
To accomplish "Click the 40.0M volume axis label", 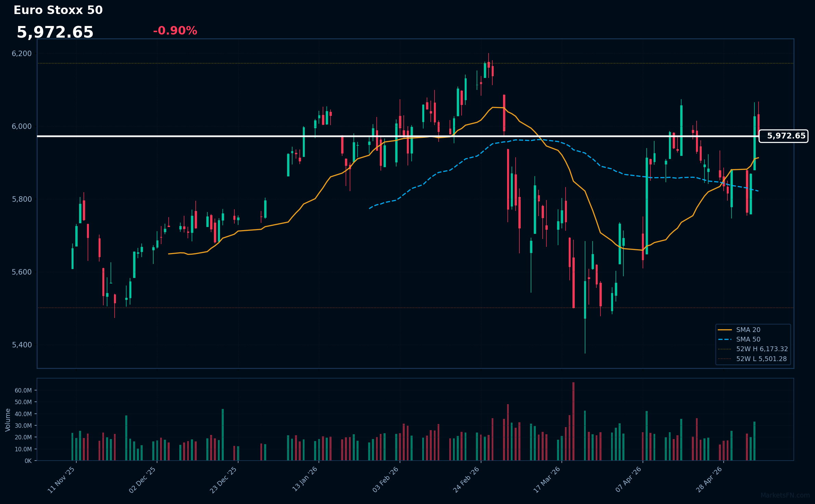I will click(23, 414).
